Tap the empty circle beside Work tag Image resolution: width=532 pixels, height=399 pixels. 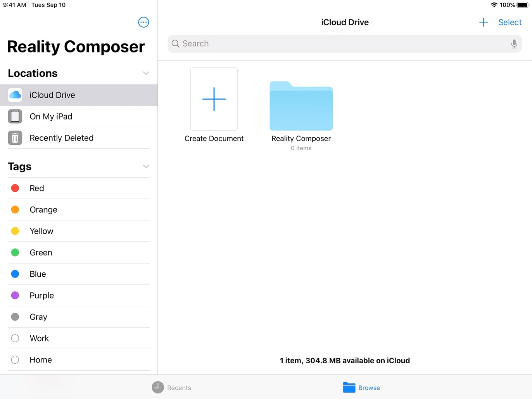(15, 338)
